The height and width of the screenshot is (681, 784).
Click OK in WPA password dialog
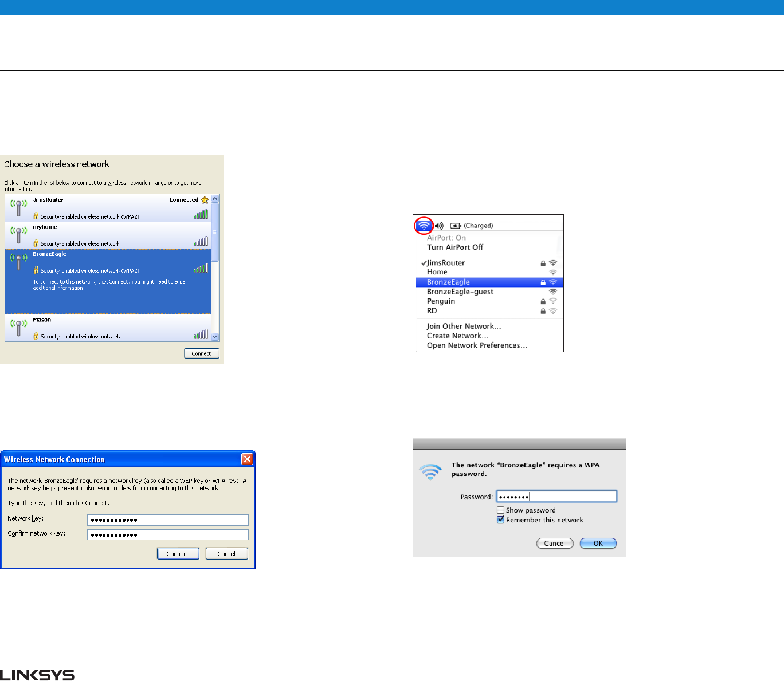coord(598,544)
